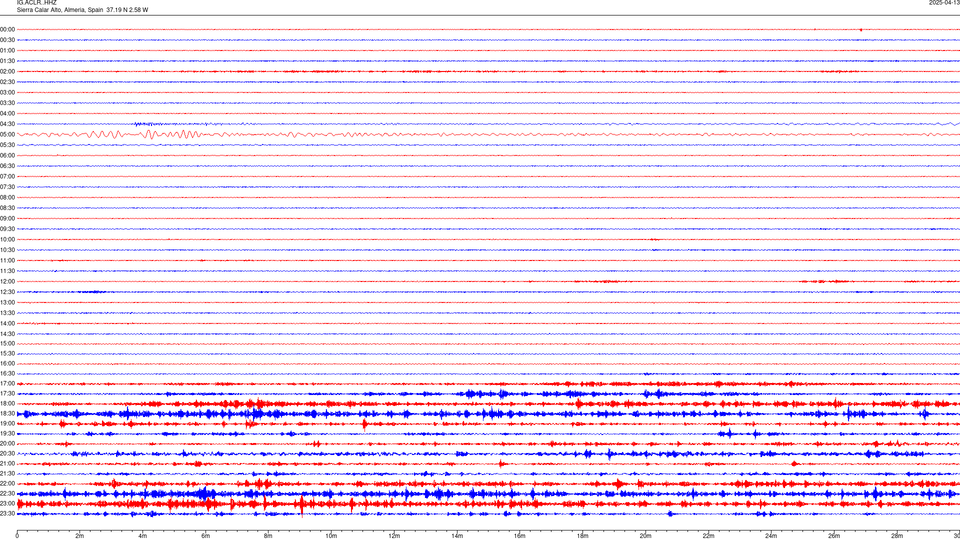The width and height of the screenshot is (960, 540).
Task: Choose the 11:30 row label
Action: 7,271
